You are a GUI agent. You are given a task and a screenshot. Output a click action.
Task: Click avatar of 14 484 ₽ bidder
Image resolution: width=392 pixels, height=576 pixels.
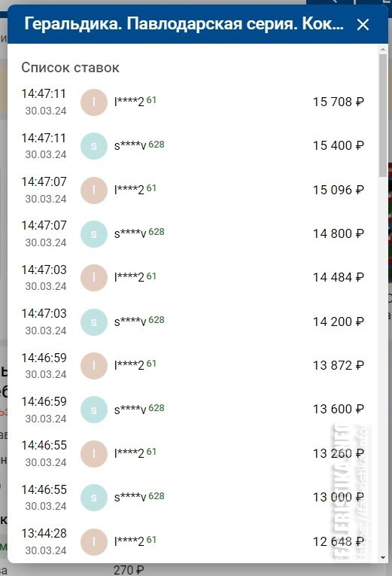click(x=94, y=278)
